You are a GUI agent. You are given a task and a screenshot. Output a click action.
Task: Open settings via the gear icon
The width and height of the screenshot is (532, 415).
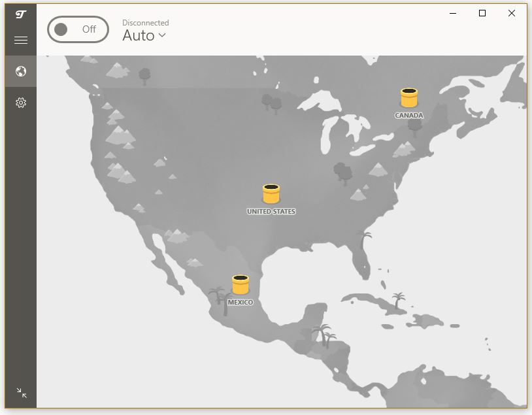(21, 103)
